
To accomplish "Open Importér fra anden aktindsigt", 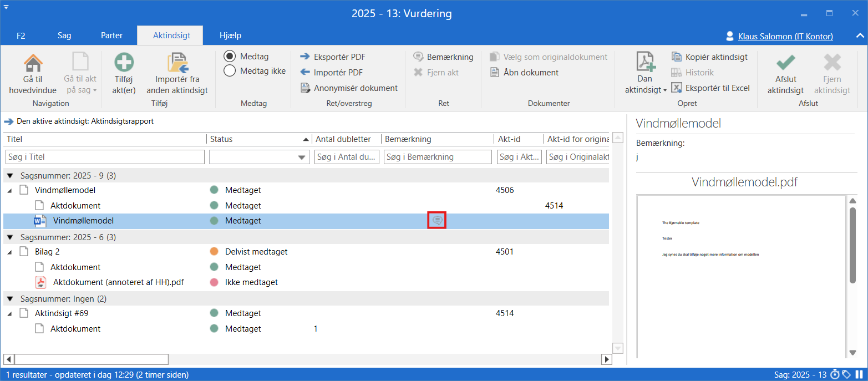I will 177,63.
